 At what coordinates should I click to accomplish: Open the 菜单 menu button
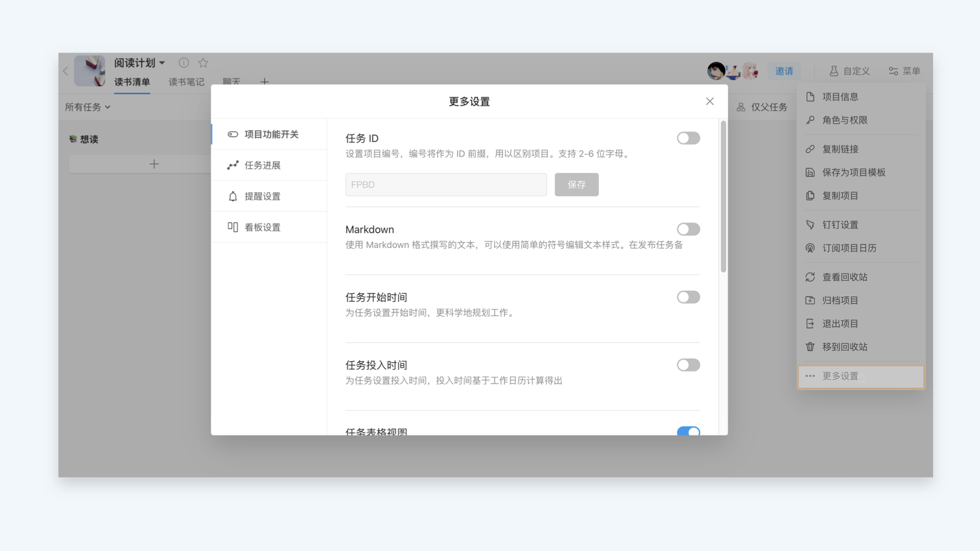coord(904,71)
